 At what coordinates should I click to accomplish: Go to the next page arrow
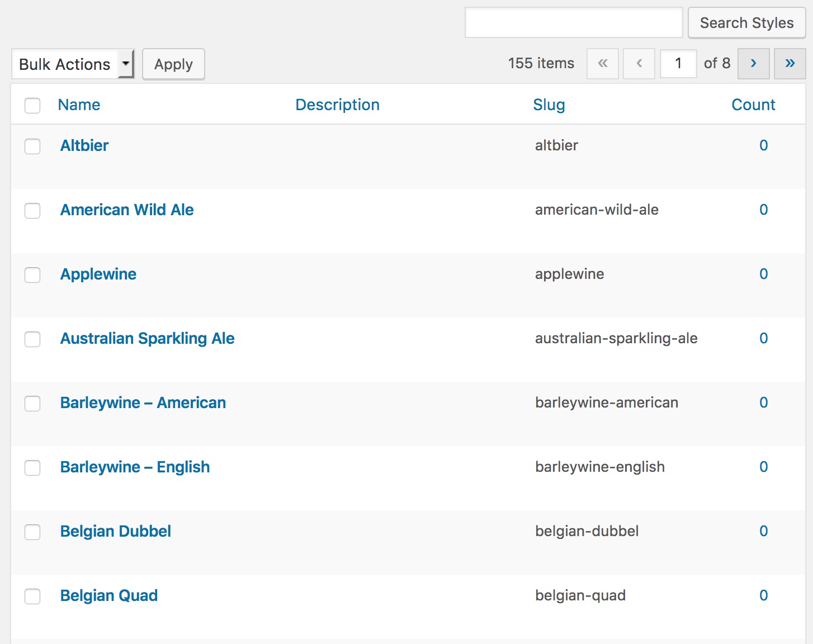click(753, 63)
